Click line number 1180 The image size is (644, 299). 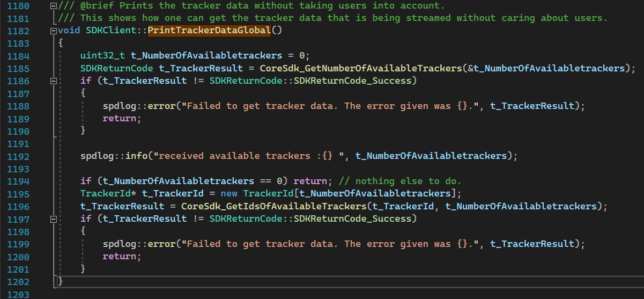[x=18, y=6]
